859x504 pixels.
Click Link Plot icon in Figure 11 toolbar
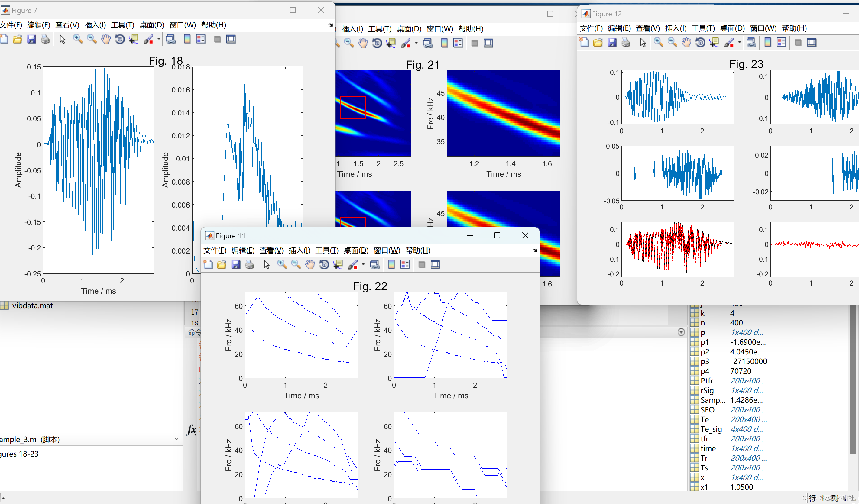(x=375, y=264)
